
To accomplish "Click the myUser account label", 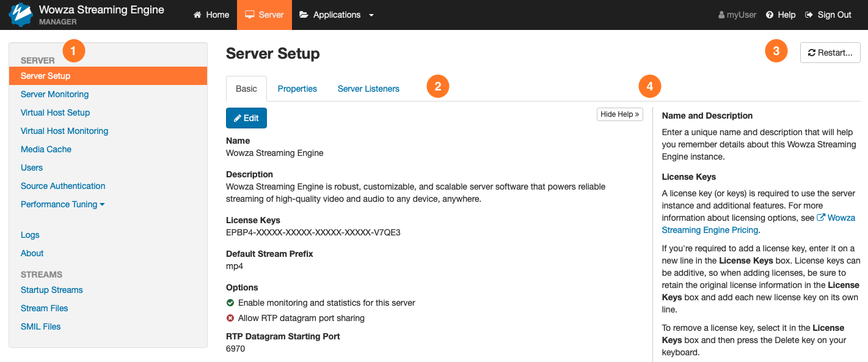I will pos(742,15).
